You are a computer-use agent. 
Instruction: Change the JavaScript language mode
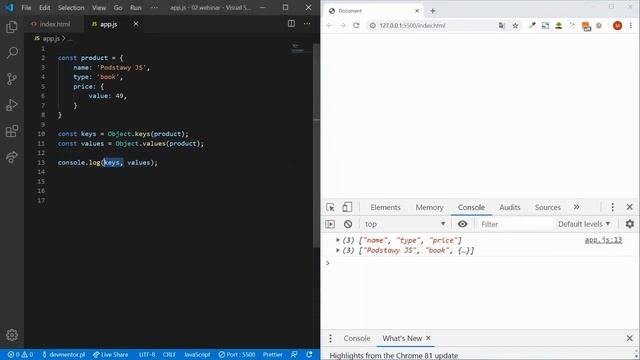197,354
